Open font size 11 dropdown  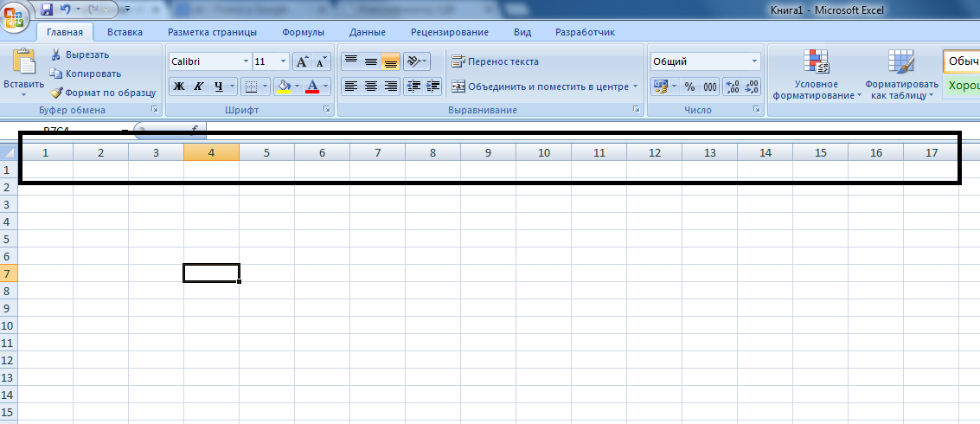coord(283,61)
